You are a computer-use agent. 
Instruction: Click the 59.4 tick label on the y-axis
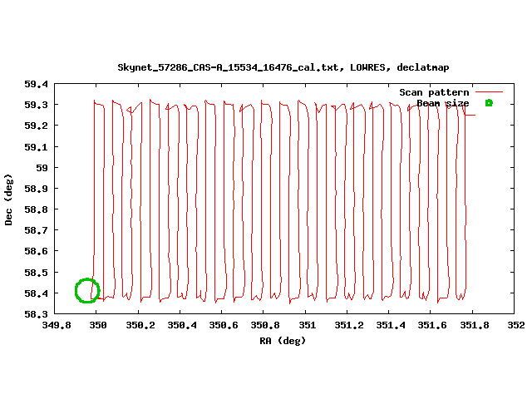coord(34,84)
